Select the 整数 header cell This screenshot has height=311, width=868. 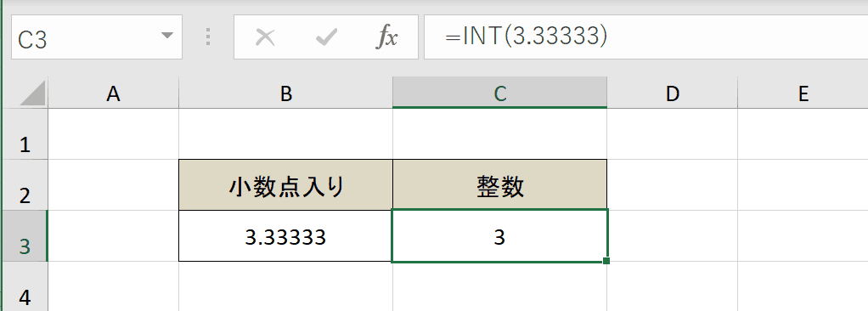pyautogui.click(x=500, y=185)
